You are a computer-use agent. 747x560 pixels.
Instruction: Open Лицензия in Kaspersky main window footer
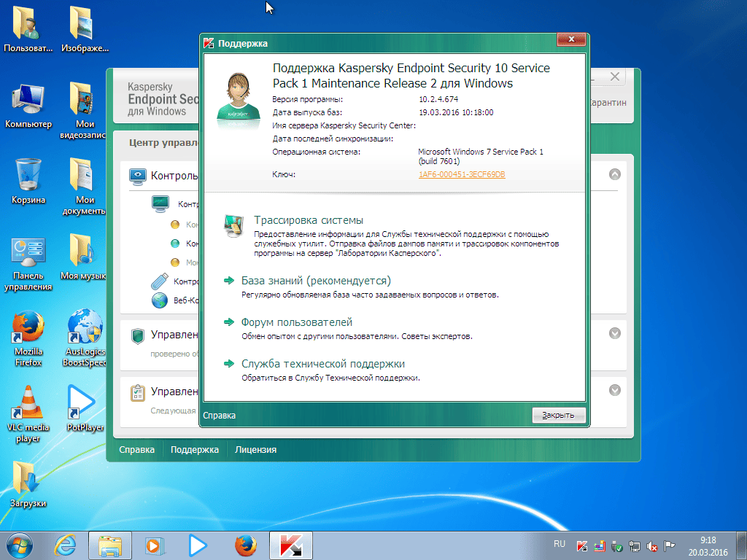click(x=255, y=449)
